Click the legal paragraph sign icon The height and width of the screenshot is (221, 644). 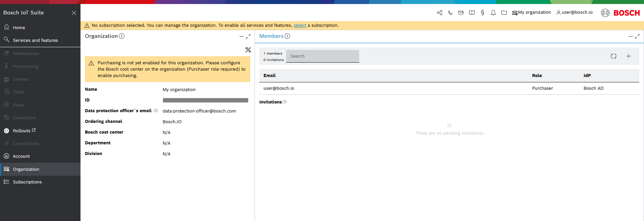tap(483, 13)
